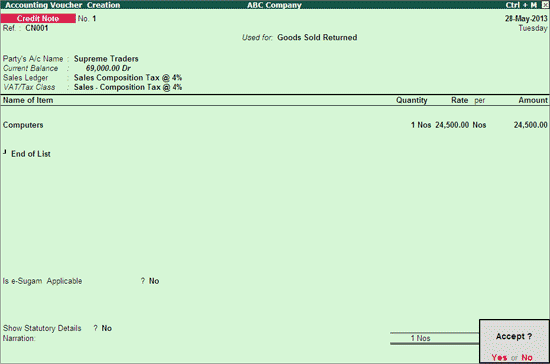This screenshot has height=364, width=550.
Task: Toggle Is e-Sugam Applicable No value
Action: 154,281
